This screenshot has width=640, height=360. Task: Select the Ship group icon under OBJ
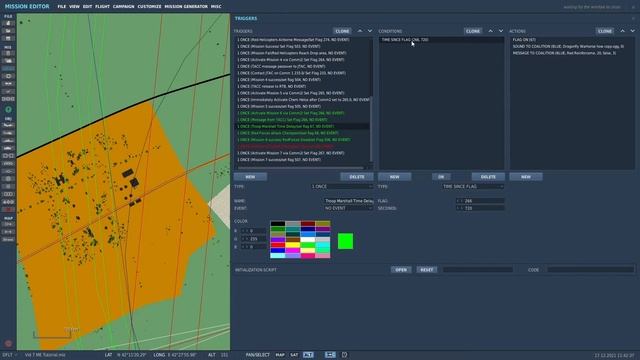(8, 141)
